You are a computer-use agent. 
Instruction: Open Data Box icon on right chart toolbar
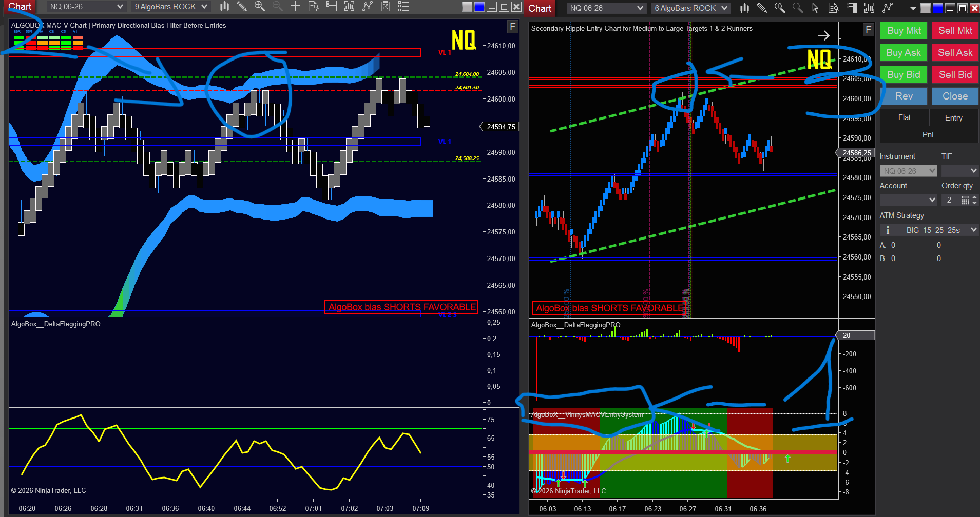coord(834,8)
